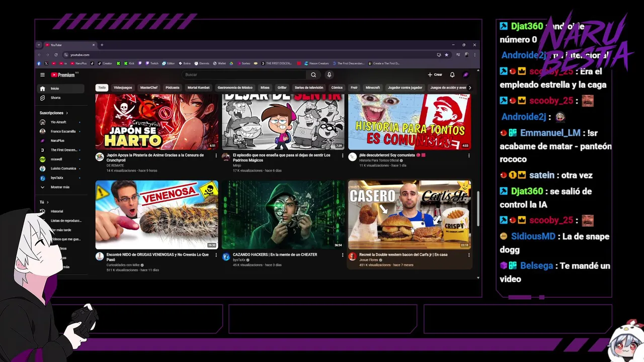Open Luisito Comunica channel subscription

point(62,168)
